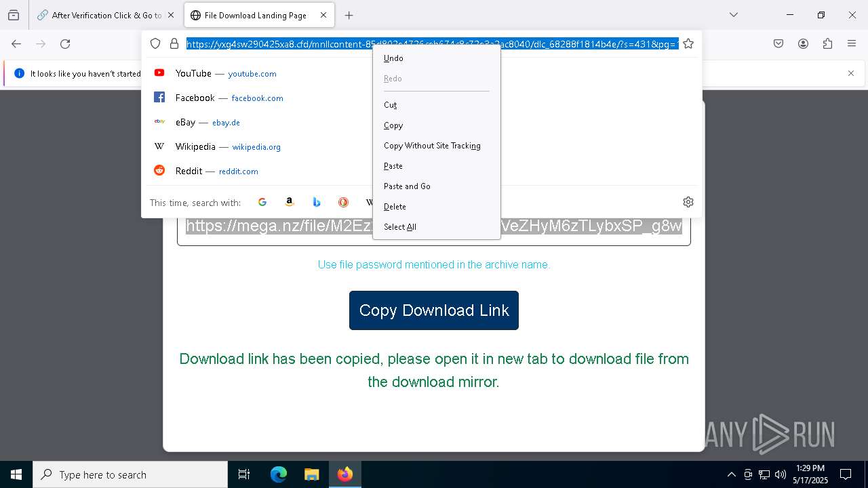Screen dimensions: 868x488
Task: Click the mega.nz link text field
Action: point(434,227)
